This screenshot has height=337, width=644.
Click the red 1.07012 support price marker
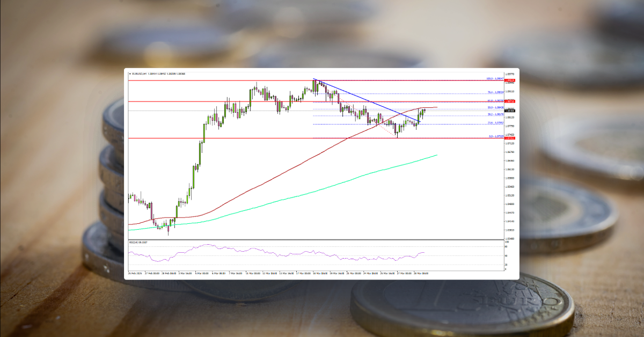510,138
